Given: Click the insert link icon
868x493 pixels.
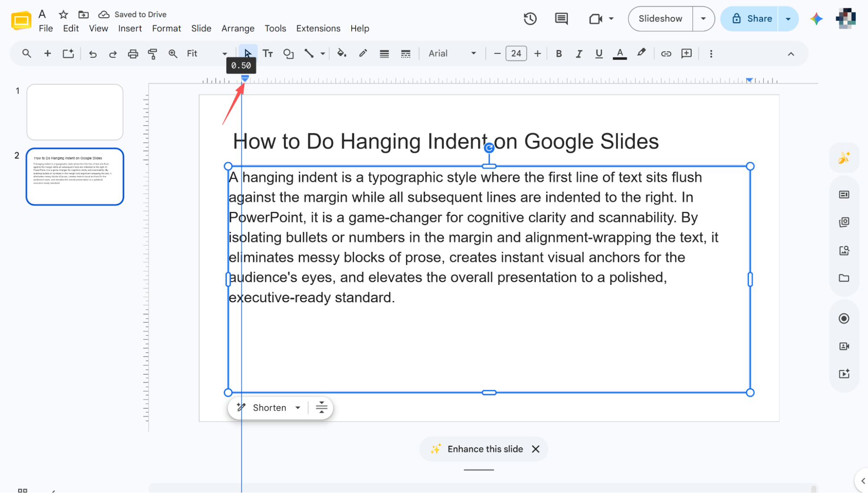Looking at the screenshot, I should (x=666, y=54).
